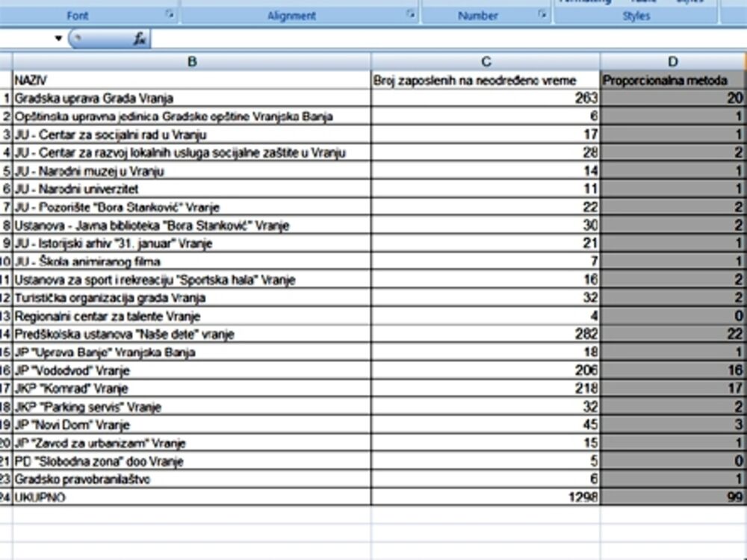Select column D header
Screen dimensions: 747x560
(x=672, y=61)
